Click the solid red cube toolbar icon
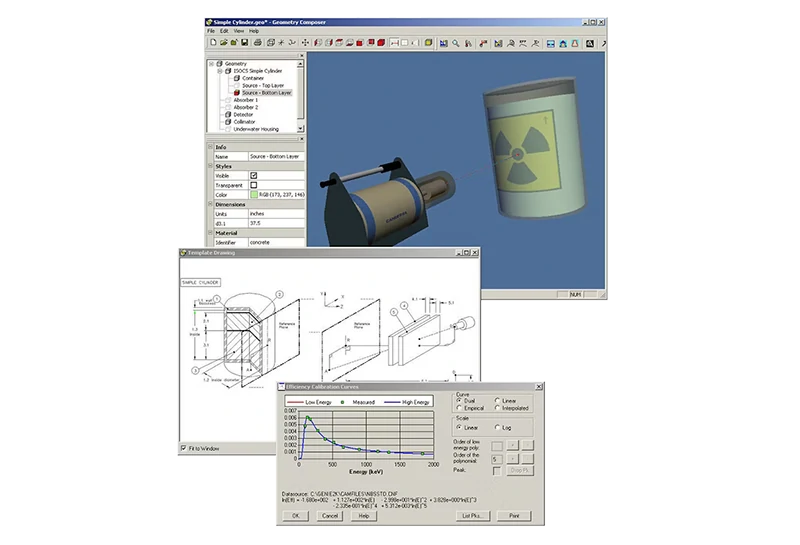Image resolution: width=800 pixels, height=545 pixels. 381,43
